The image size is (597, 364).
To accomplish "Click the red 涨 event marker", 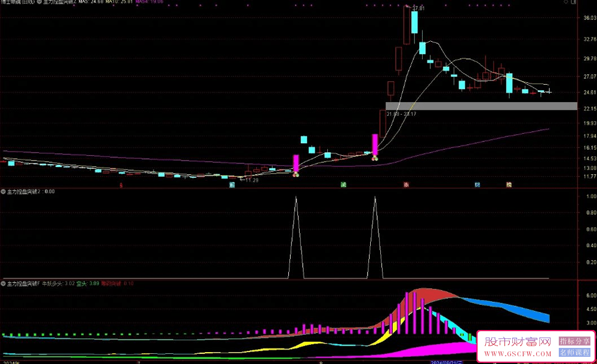I will [406, 185].
